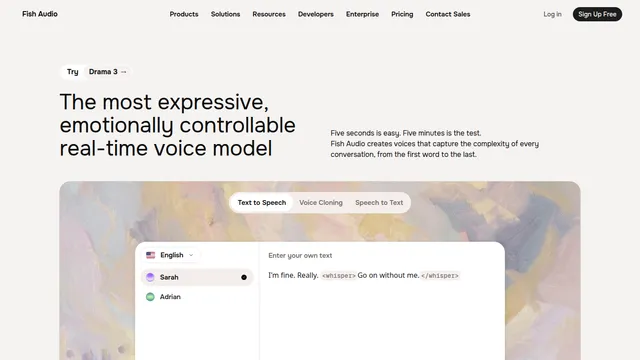Open the Drama 3 link
The image size is (640, 360).
coord(107,72)
